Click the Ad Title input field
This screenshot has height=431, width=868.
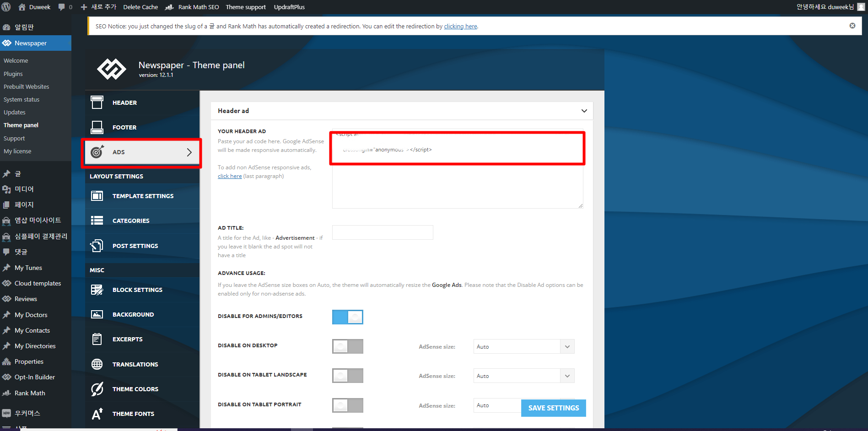point(383,232)
